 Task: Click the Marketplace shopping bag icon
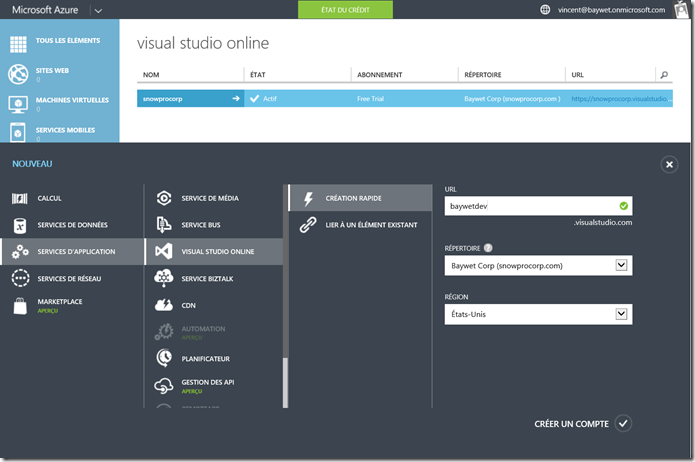tap(20, 305)
